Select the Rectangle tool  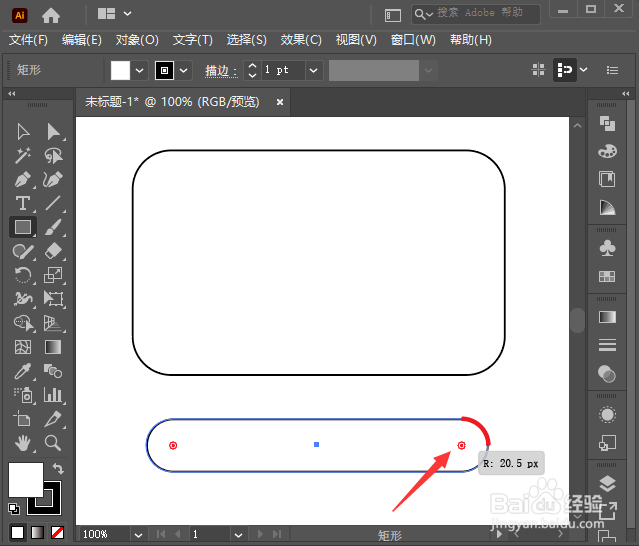tap(23, 227)
